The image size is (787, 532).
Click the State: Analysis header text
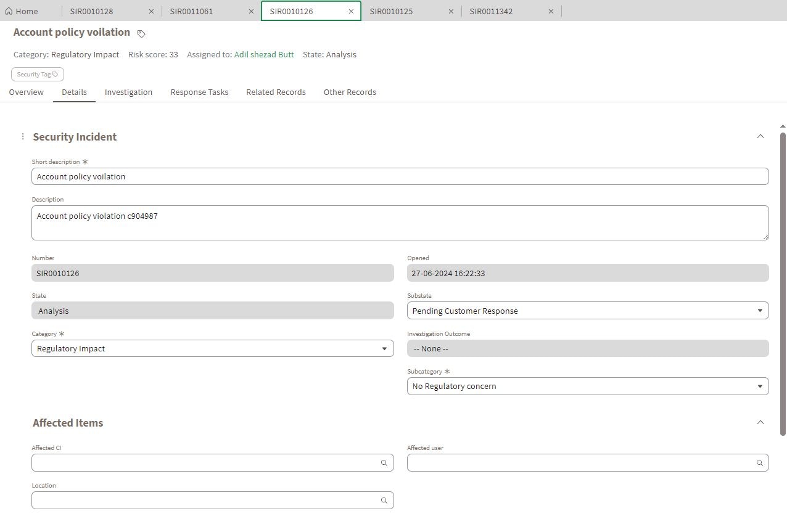[329, 54]
